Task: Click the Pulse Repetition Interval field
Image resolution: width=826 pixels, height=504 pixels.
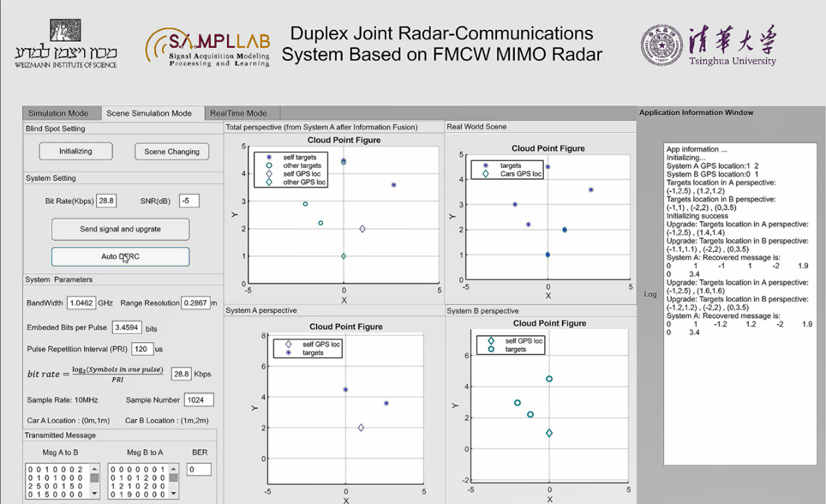Action: point(142,349)
